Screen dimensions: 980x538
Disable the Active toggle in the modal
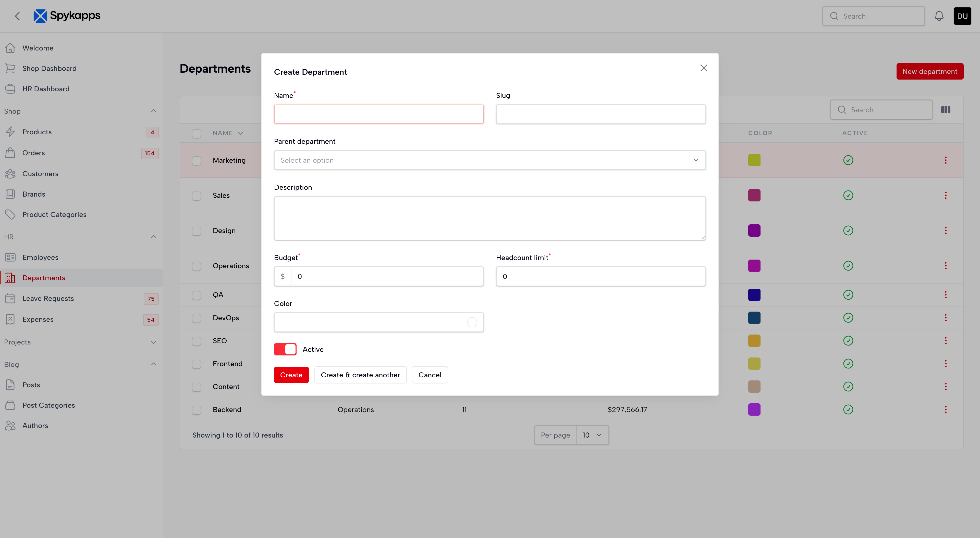click(285, 349)
